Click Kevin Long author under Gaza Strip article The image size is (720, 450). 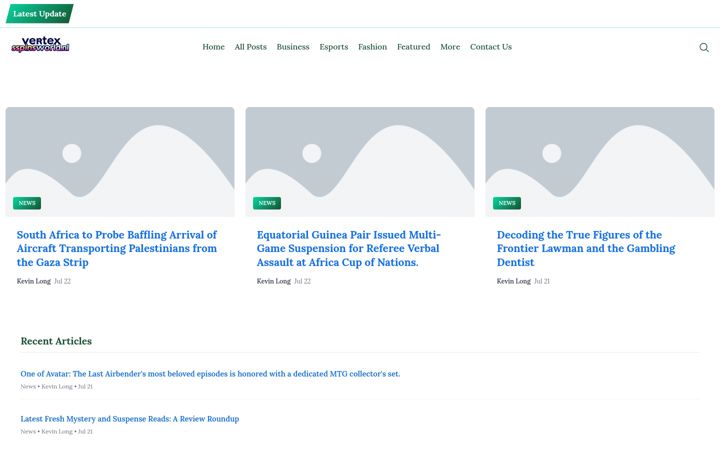click(34, 281)
